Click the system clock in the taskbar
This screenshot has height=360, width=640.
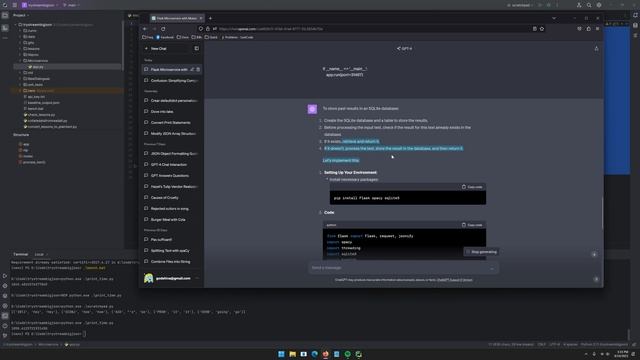pyautogui.click(x=622, y=354)
